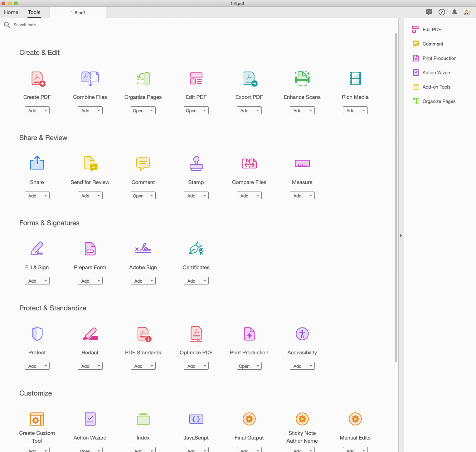Open Edit PDF from the right pane
The image size is (476, 452).
click(x=426, y=30)
